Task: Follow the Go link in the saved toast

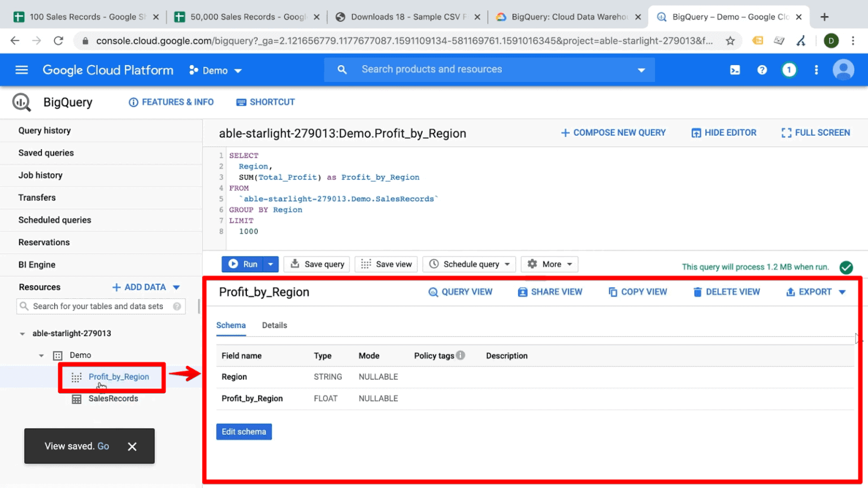Action: point(103,446)
